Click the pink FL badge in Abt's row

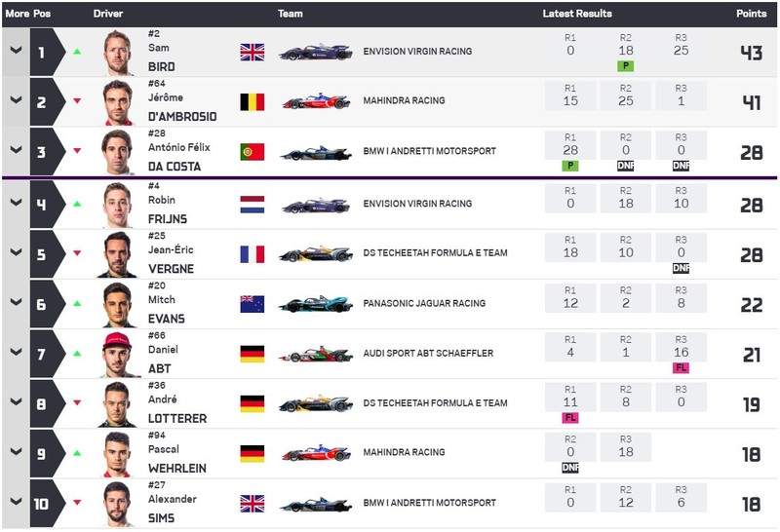pyautogui.click(x=681, y=368)
